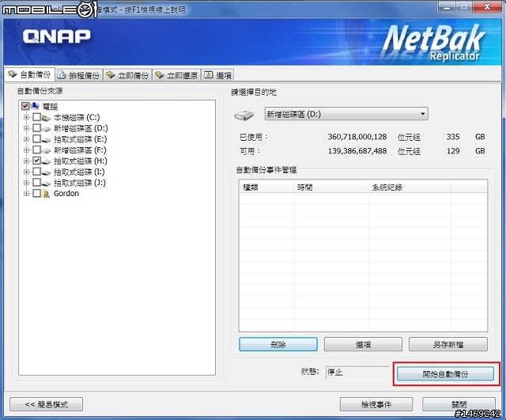This screenshot has height=420, width=506.
Task: Toggle the 電腦 root checkbox
Action: click(25, 106)
